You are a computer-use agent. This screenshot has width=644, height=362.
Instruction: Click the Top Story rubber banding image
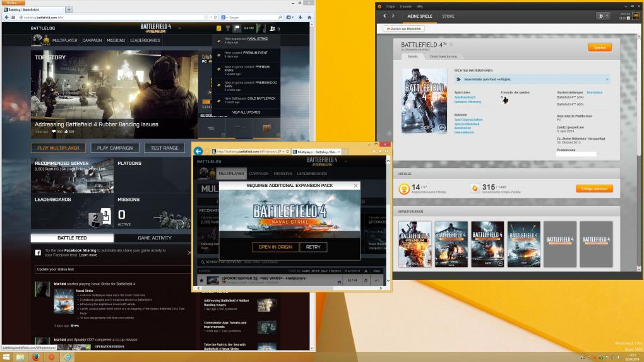[114, 95]
